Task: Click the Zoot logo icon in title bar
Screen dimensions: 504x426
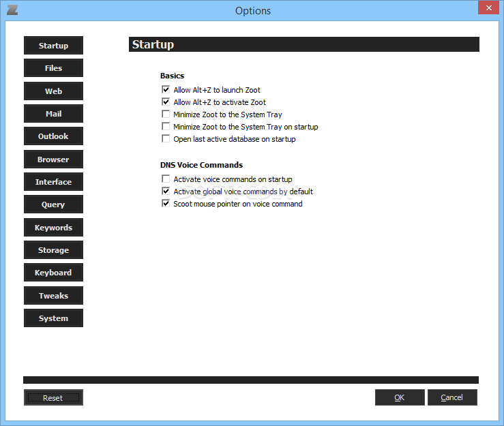Action: (x=12, y=10)
